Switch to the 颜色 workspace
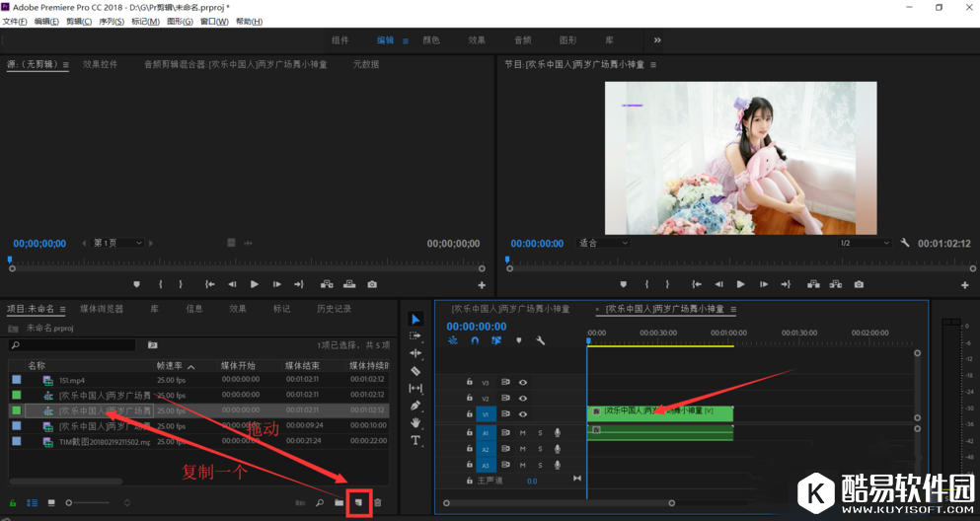980x521 pixels. (x=431, y=40)
